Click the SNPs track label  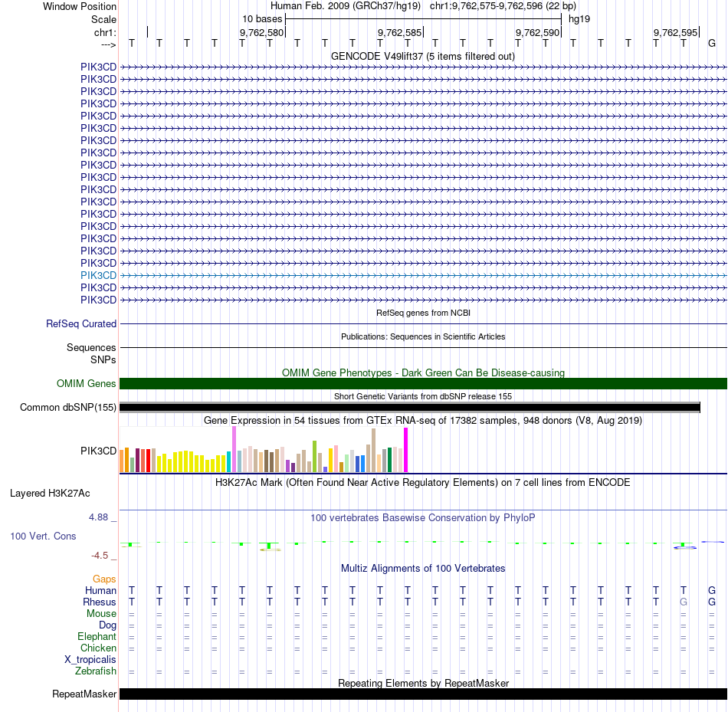coord(103,360)
